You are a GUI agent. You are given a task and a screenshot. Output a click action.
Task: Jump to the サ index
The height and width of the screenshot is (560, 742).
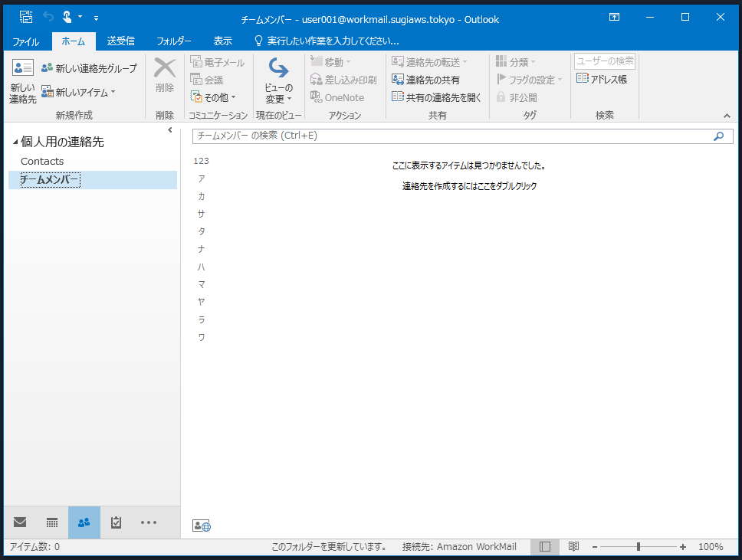click(x=202, y=214)
